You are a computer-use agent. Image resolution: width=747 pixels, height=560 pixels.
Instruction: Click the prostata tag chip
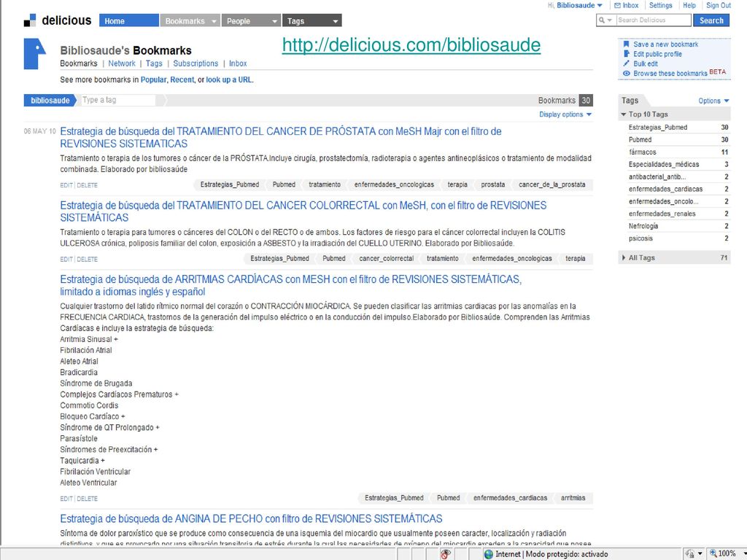pos(492,184)
